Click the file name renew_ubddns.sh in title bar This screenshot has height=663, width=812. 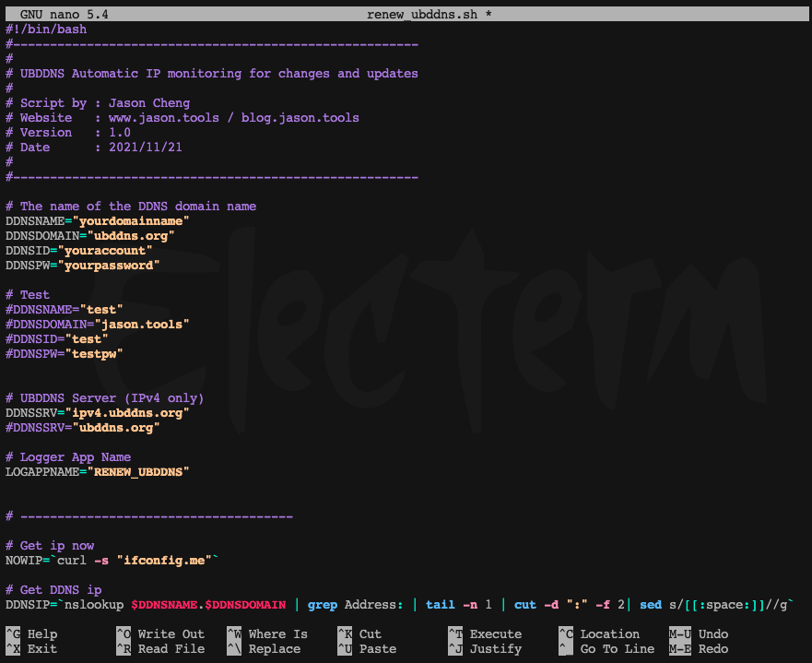(x=422, y=15)
